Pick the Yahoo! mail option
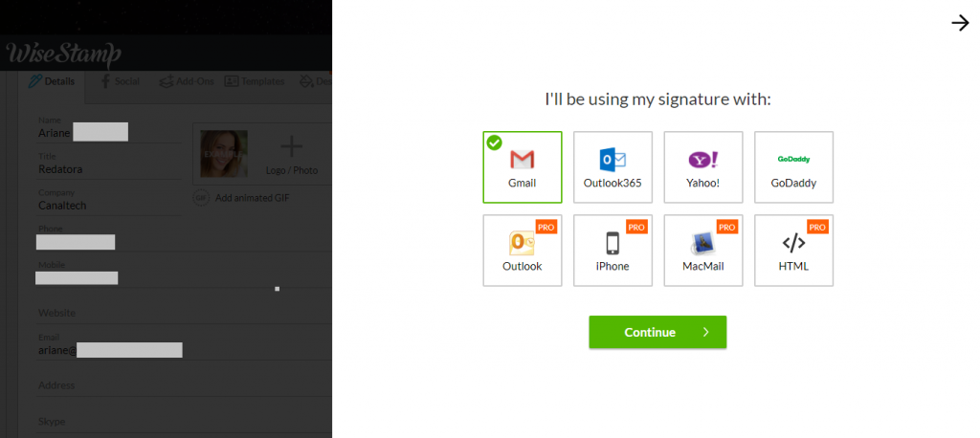The height and width of the screenshot is (438, 980). click(x=703, y=166)
